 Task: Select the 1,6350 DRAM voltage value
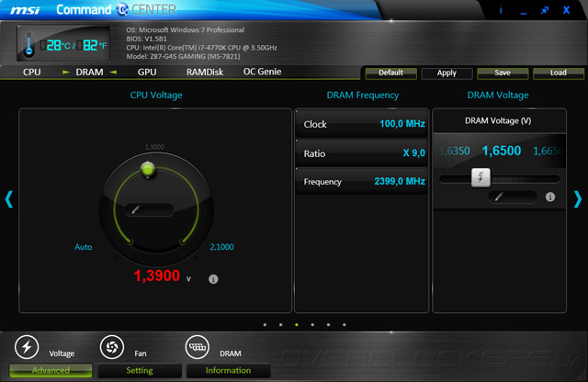[x=455, y=152]
